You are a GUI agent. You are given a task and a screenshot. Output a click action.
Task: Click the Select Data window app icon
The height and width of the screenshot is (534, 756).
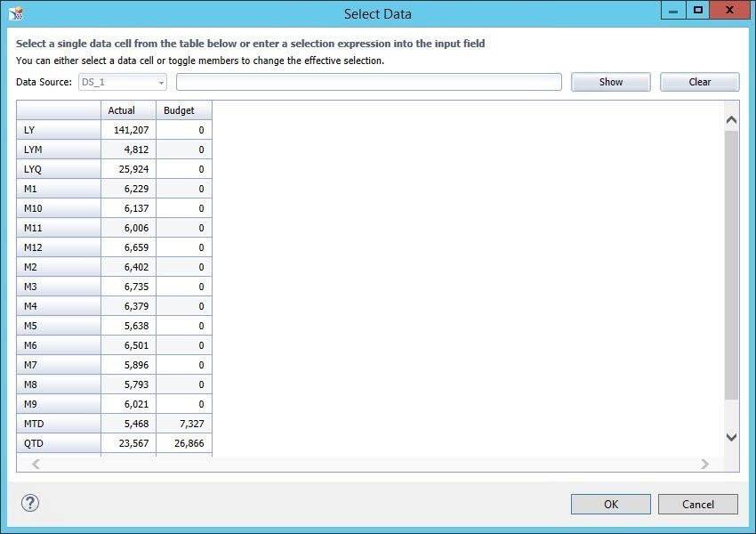click(15, 13)
